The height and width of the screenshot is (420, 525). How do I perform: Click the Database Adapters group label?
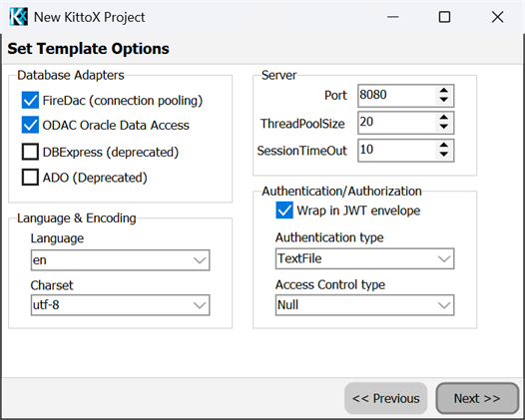click(71, 75)
